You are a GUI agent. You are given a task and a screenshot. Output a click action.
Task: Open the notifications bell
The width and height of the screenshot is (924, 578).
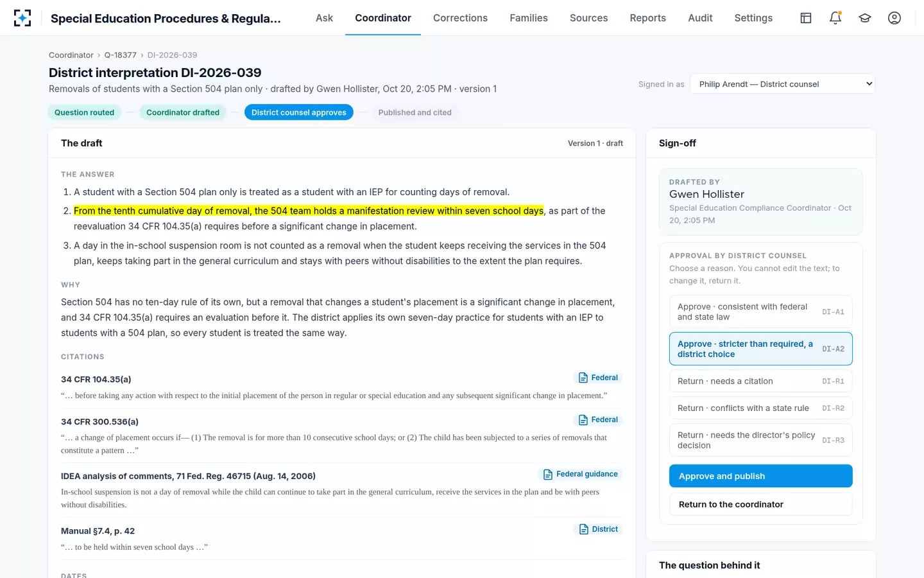[835, 18]
